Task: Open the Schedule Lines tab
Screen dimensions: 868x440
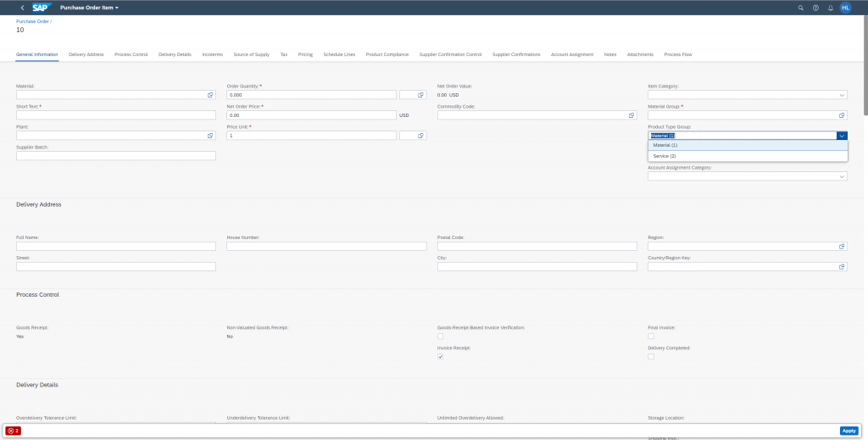Action: (x=339, y=55)
